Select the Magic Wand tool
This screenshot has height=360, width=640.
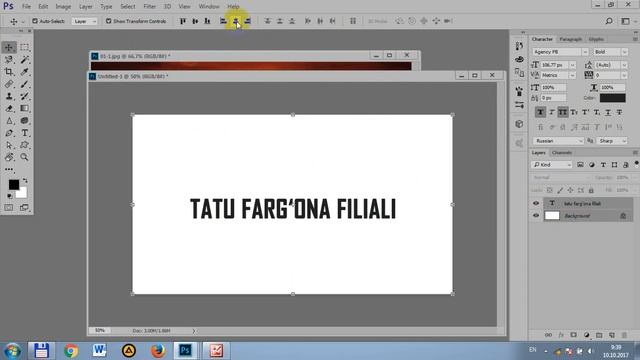[24, 60]
